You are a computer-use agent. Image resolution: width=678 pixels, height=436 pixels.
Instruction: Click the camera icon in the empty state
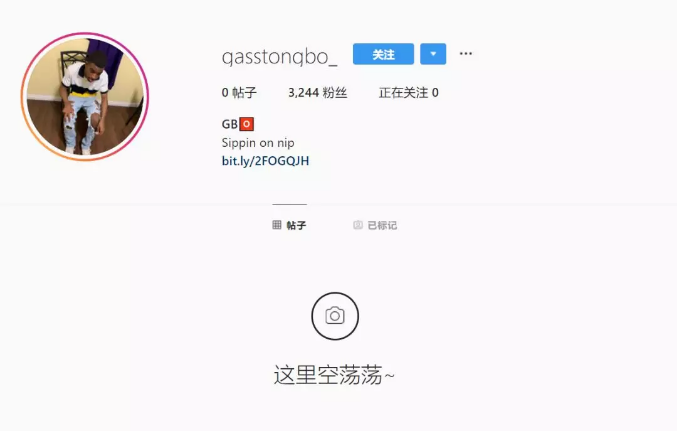point(335,316)
